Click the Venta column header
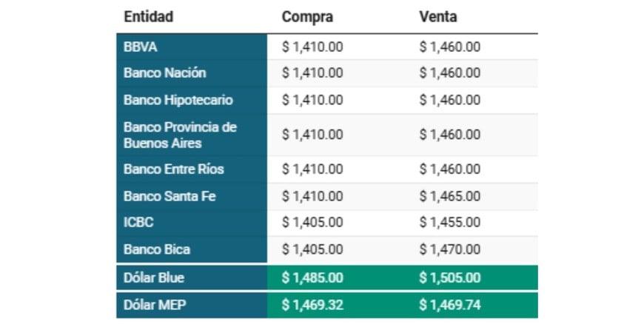This screenshot has width=644, height=324. [437, 17]
